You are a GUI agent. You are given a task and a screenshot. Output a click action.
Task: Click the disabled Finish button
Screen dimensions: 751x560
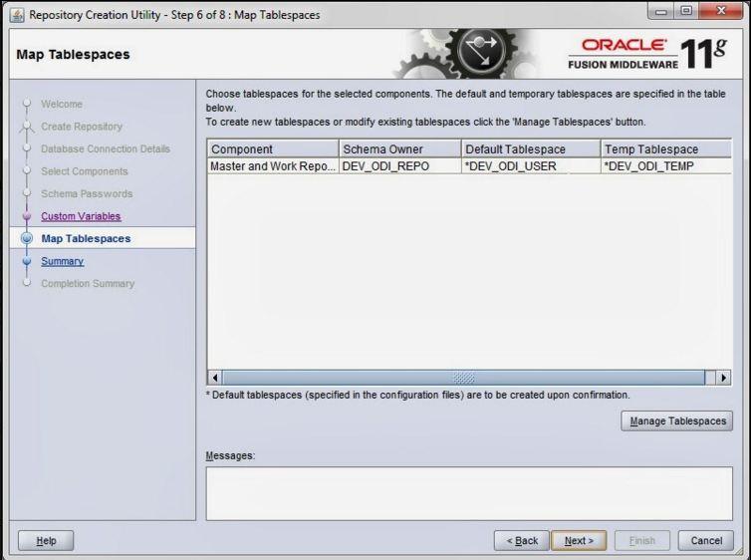point(641,540)
